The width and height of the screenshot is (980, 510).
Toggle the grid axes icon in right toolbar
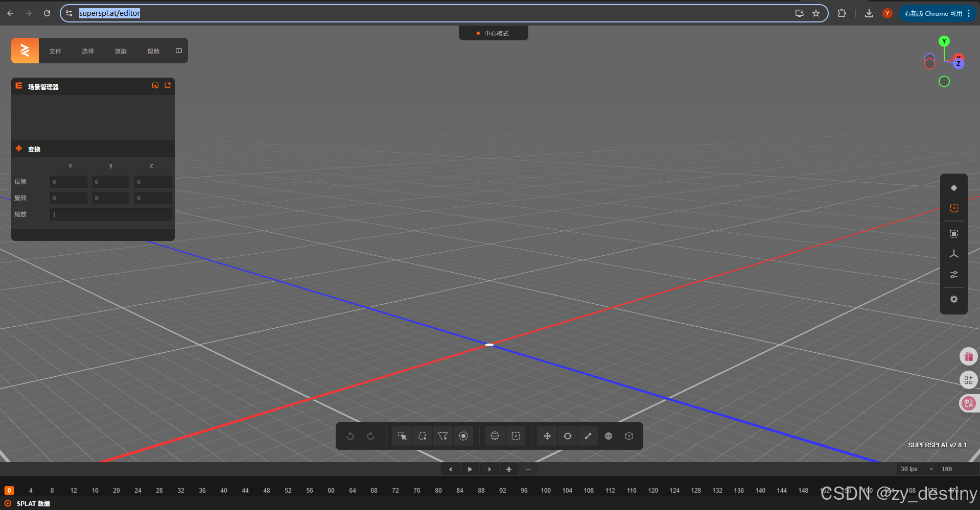(x=954, y=254)
